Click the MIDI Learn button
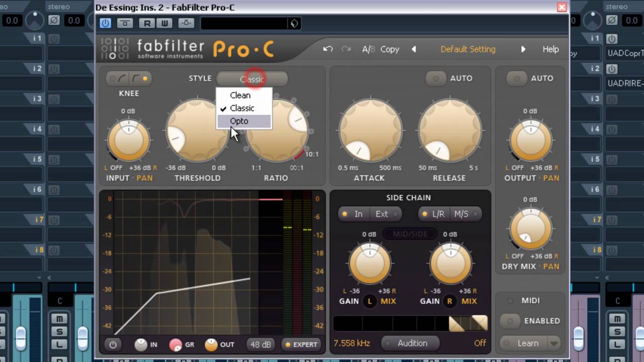Image resolution: width=644 pixels, height=362 pixels. pyautogui.click(x=524, y=343)
